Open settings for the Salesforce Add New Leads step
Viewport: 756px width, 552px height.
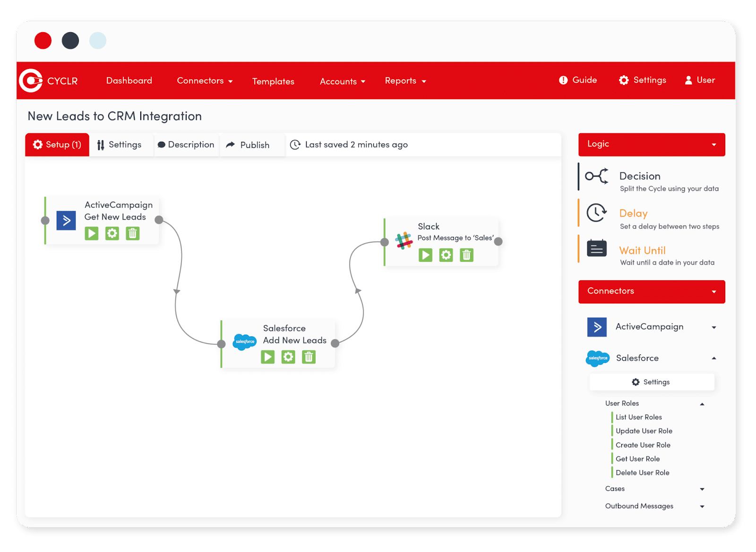(288, 357)
